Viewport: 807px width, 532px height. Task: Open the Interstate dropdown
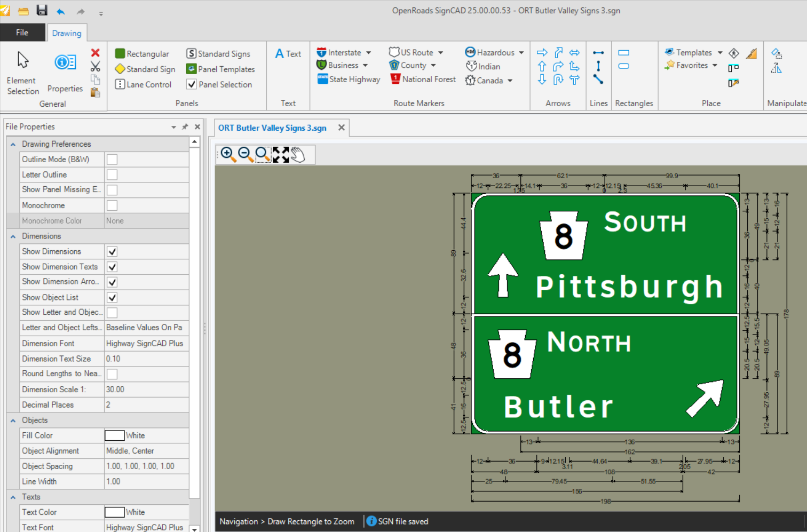(x=369, y=53)
